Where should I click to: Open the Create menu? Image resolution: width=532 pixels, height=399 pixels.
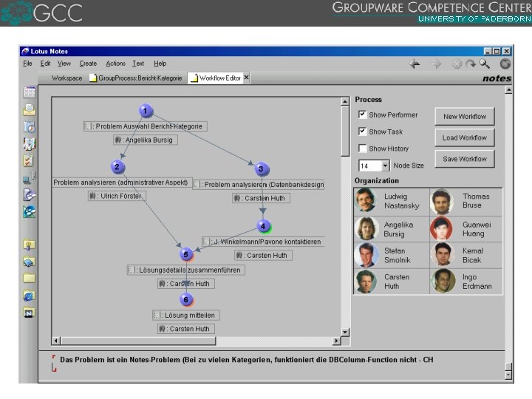coord(88,64)
